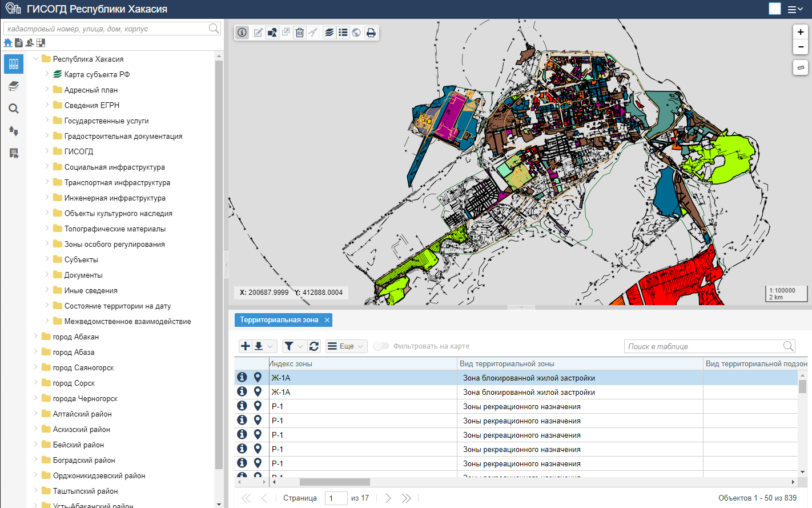Collapse the 'Республика Хакасия' root folder
The image size is (812, 508).
pyautogui.click(x=36, y=58)
